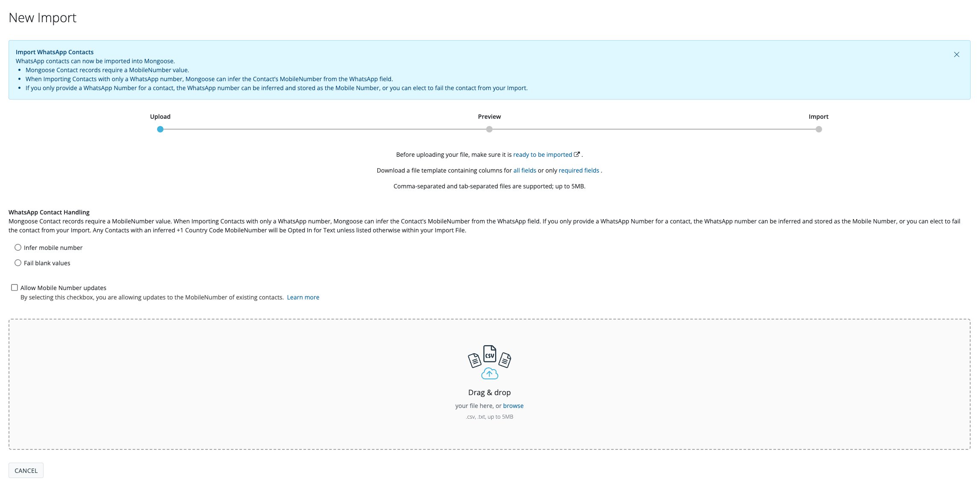Select the Fail blank values option

click(x=18, y=263)
